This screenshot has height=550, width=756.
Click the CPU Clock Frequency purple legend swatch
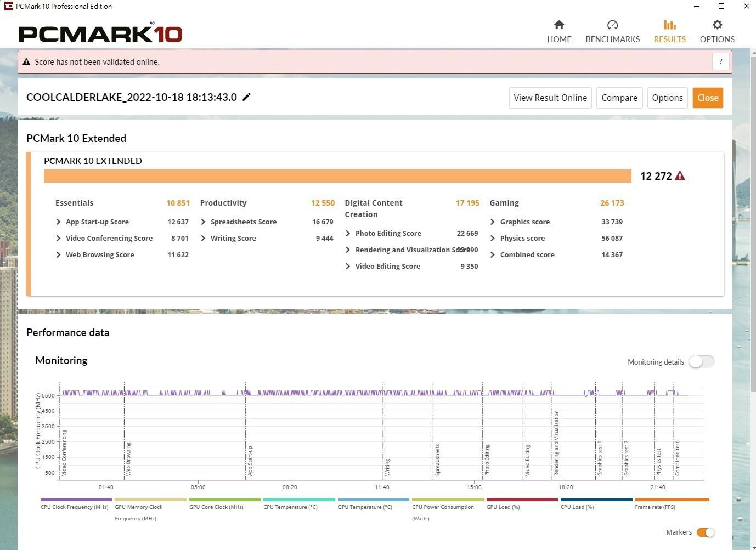[x=76, y=500]
